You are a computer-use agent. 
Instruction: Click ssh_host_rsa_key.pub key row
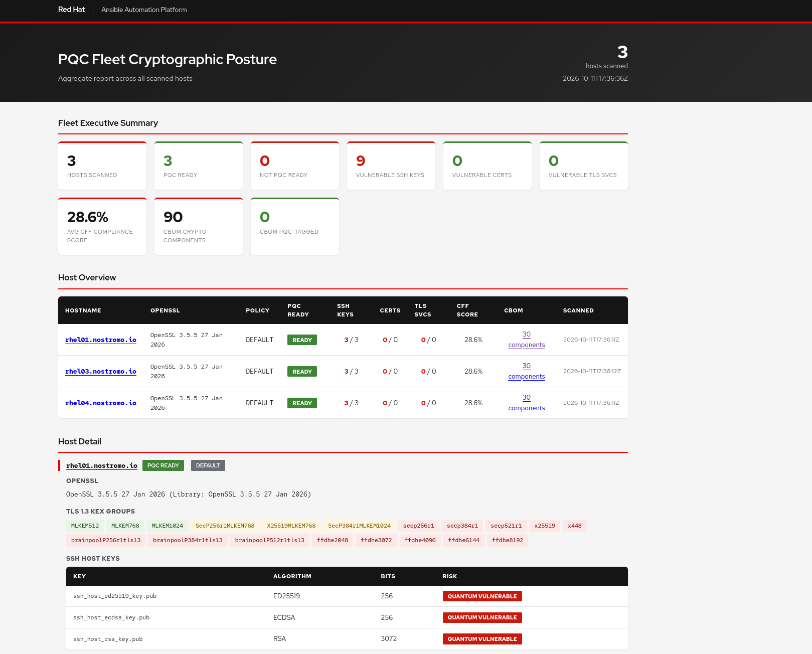[347, 639]
